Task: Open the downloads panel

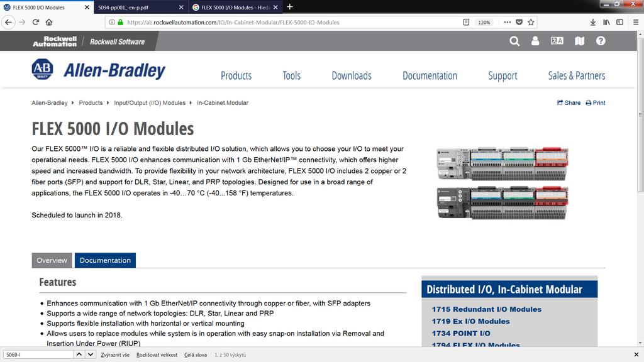Action: click(592, 22)
